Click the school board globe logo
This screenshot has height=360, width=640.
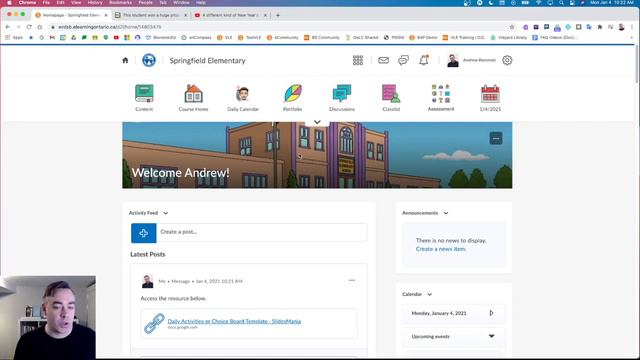149,60
